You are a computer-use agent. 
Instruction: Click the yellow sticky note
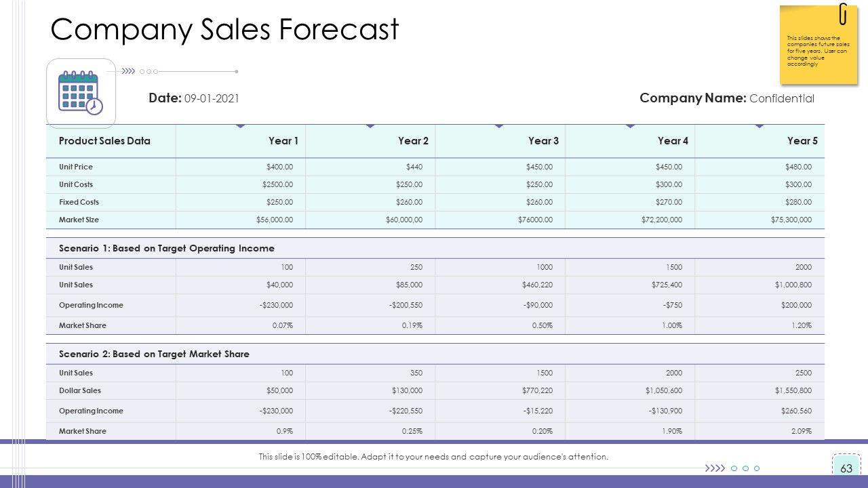point(814,51)
